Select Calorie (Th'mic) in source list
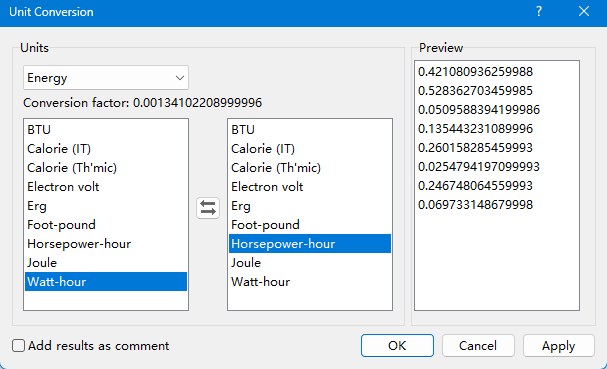607x369 pixels. tap(106, 168)
